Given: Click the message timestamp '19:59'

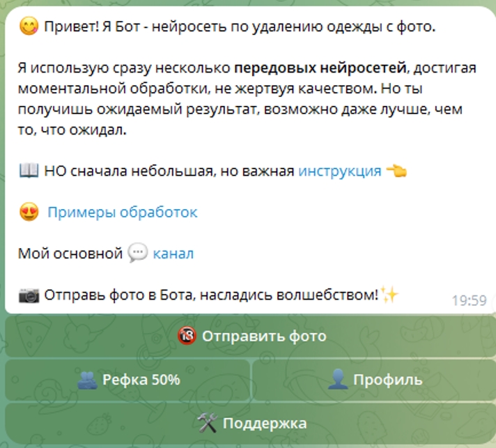Looking at the screenshot, I should tap(469, 300).
